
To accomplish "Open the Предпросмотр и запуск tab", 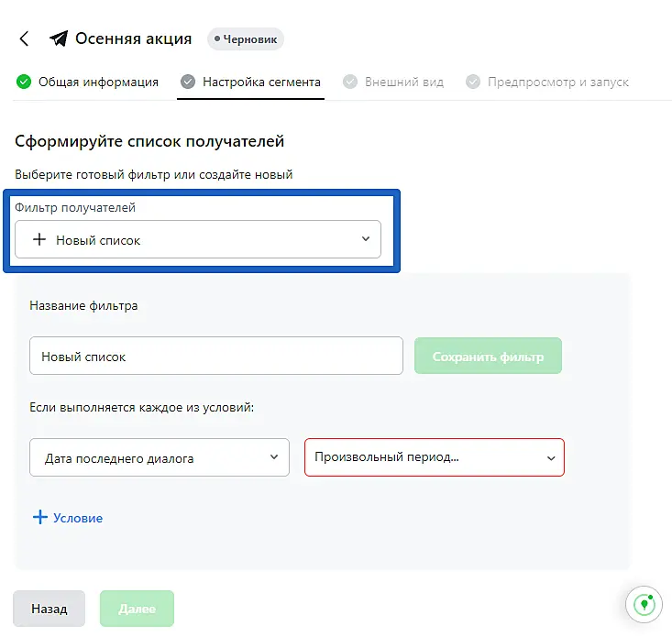I will tap(557, 82).
